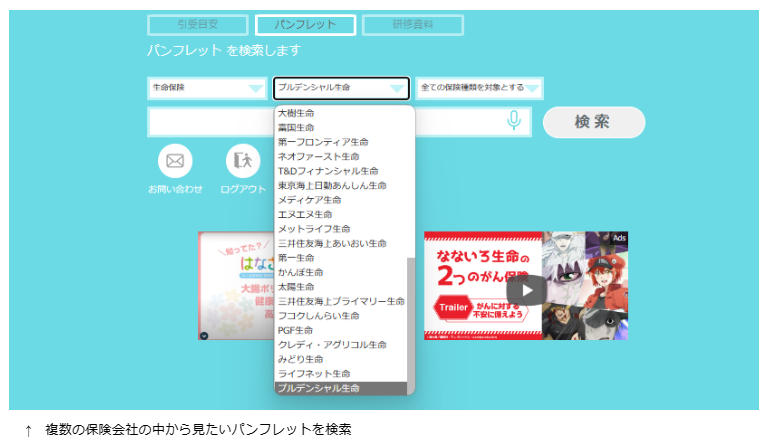Screen dimensions: 767x442
Task: Switch to the 研修資料 tab
Action: pos(413,24)
